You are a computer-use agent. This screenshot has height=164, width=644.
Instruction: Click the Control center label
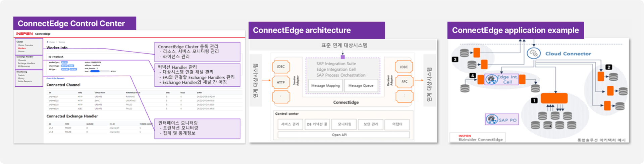287,114
